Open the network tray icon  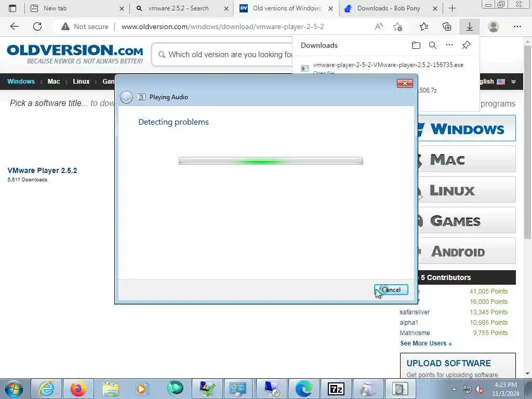pyautogui.click(x=467, y=389)
